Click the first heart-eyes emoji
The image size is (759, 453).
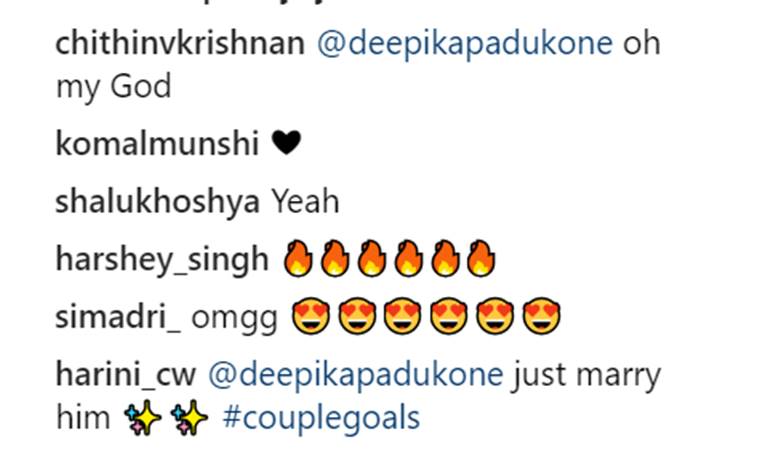(310, 316)
